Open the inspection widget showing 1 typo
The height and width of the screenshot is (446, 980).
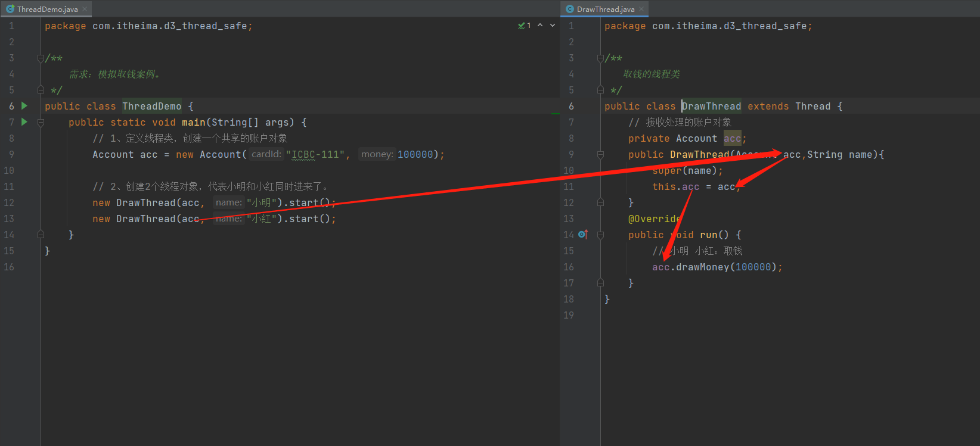click(525, 26)
